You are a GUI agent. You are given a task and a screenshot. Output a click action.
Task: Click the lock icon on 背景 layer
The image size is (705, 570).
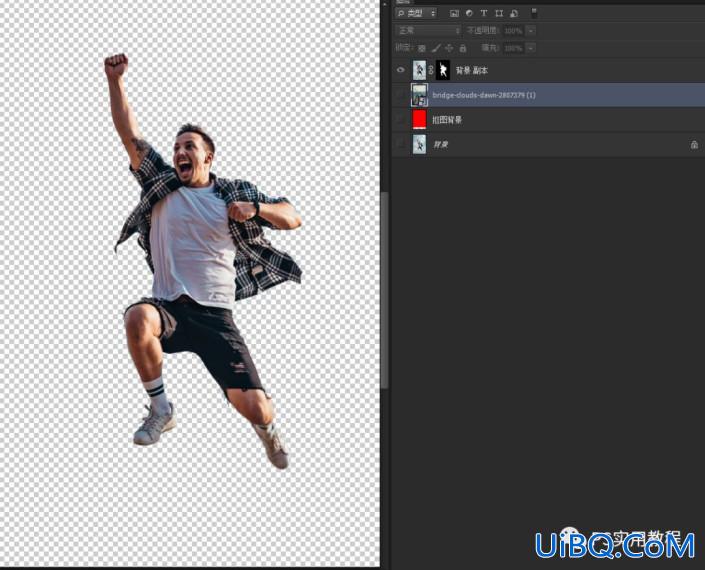pos(694,145)
